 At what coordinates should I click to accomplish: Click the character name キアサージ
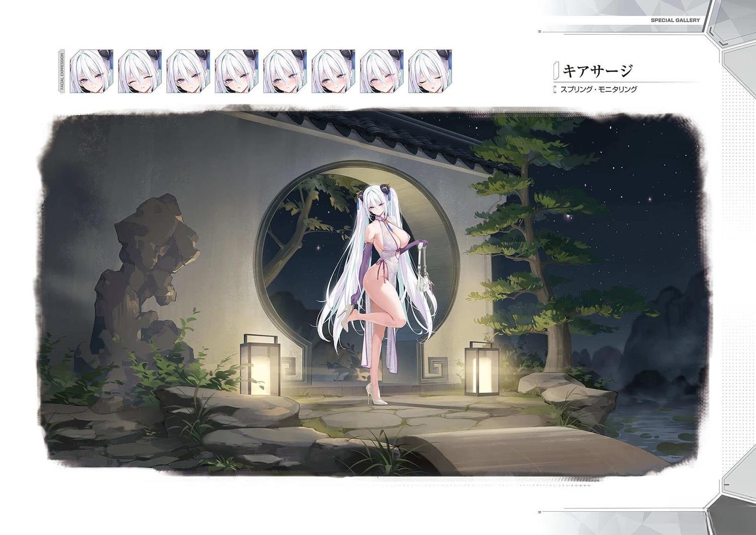click(x=597, y=71)
